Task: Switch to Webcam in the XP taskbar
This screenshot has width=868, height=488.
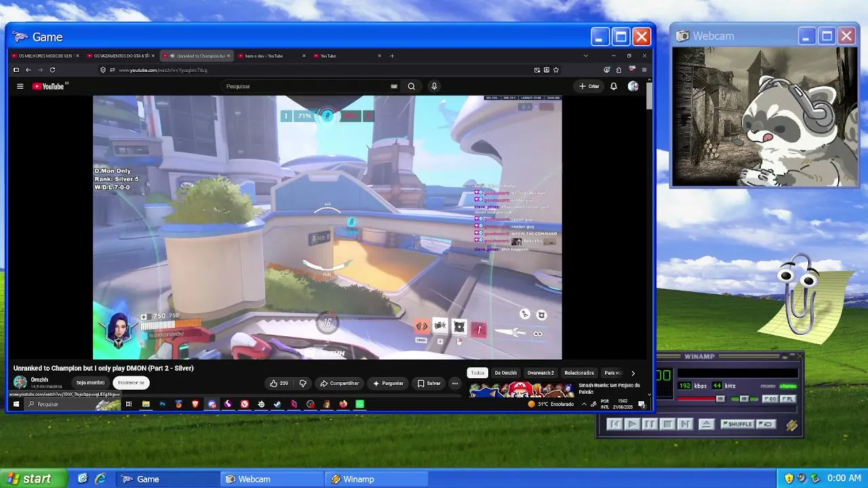Action: coord(271,479)
